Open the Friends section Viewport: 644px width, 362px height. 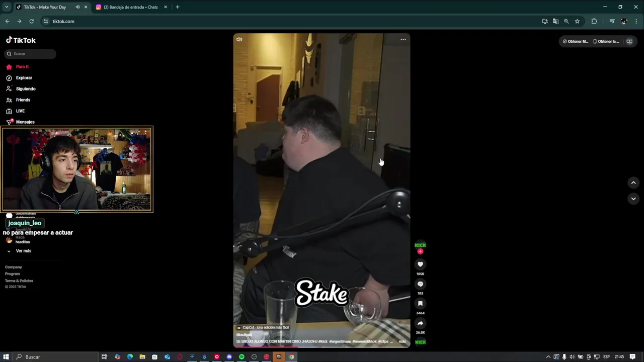pyautogui.click(x=18, y=100)
